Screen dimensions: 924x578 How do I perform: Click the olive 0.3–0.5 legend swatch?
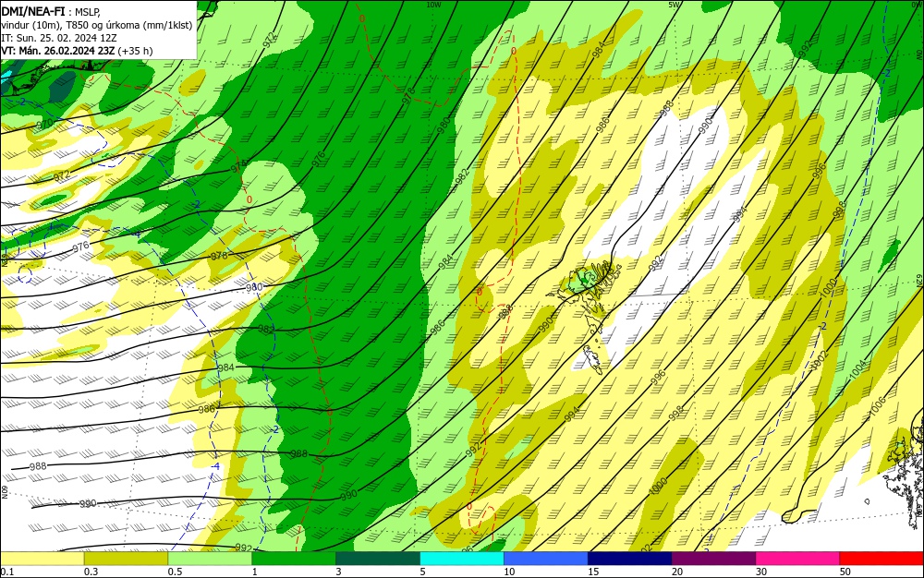tap(126, 558)
